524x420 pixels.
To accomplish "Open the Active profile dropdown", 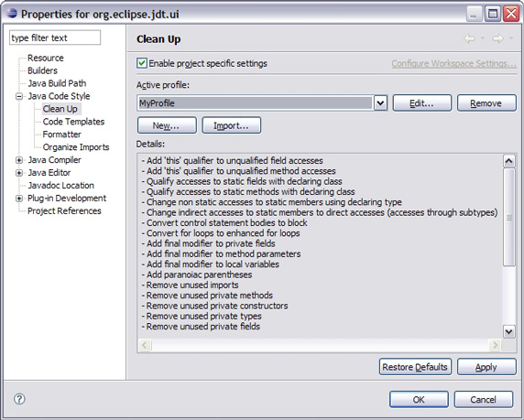I will pyautogui.click(x=380, y=102).
